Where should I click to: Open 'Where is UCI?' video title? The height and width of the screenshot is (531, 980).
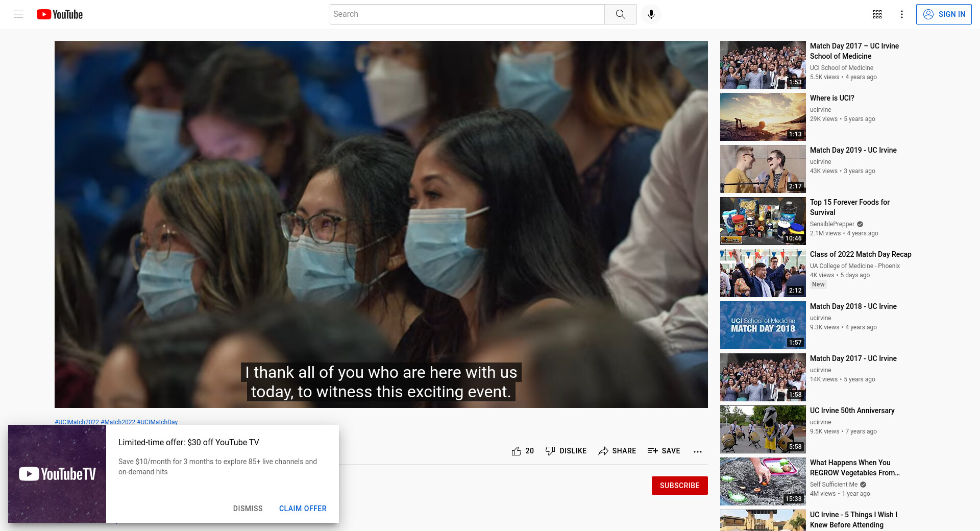point(832,98)
